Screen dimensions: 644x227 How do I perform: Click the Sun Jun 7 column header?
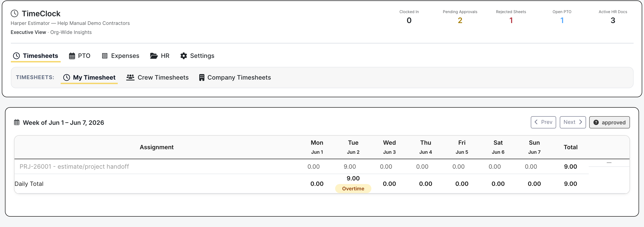click(x=534, y=147)
